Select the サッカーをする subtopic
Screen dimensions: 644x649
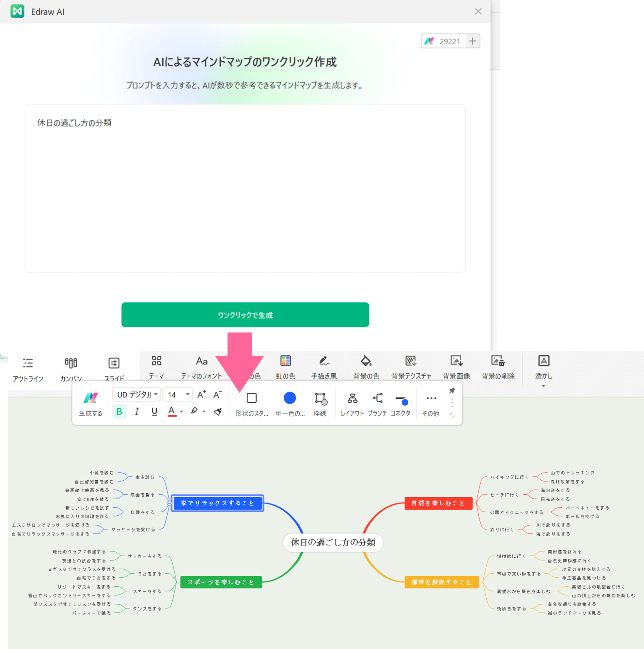tap(145, 556)
